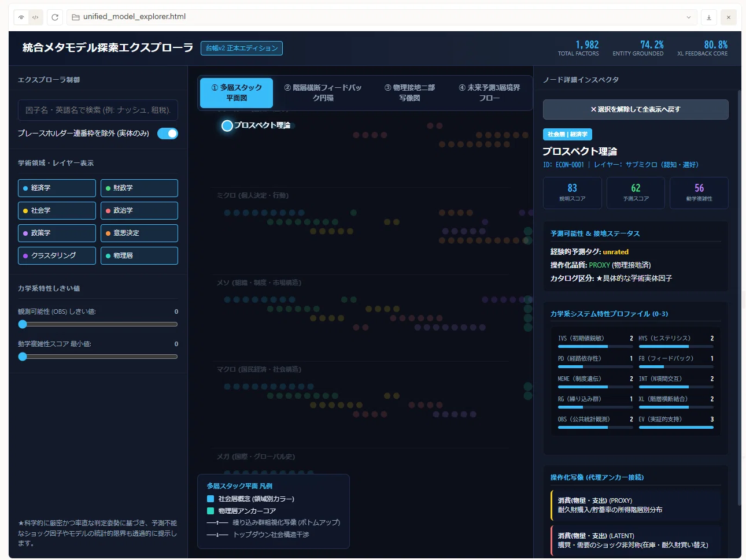Toggle the 意思決定 layer filter
The width and height of the screenshot is (746, 560).
click(x=139, y=233)
